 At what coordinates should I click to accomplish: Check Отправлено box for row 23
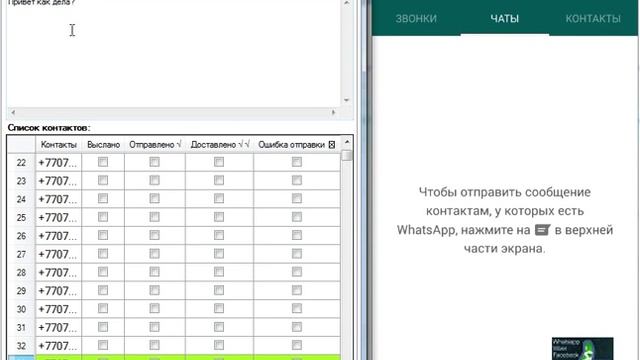[x=154, y=180]
